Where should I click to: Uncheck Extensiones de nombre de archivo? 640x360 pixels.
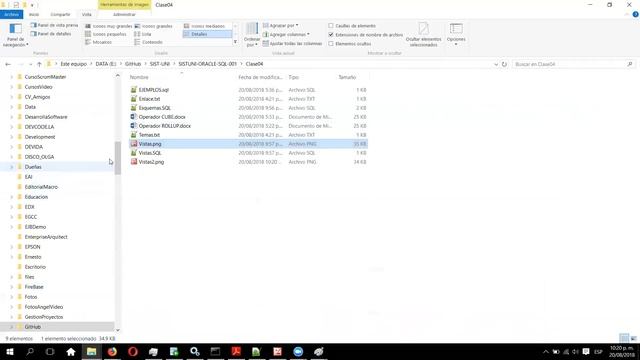[x=331, y=35]
